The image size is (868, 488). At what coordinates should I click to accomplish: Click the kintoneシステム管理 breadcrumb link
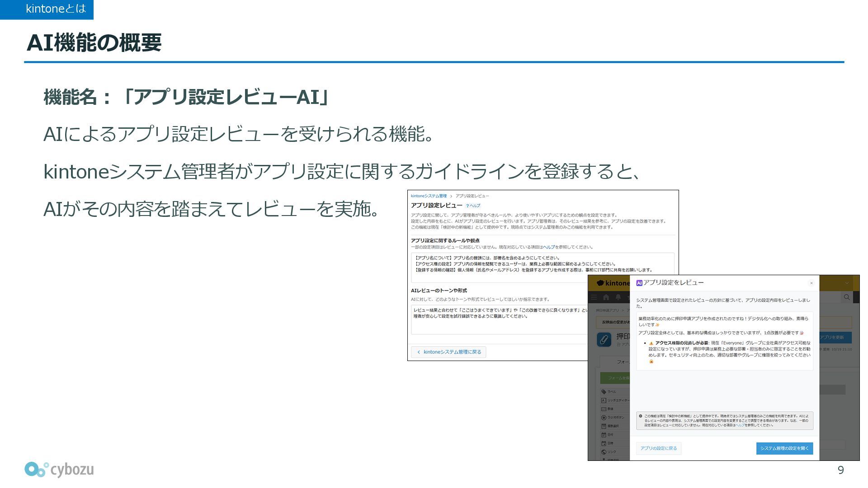(429, 196)
